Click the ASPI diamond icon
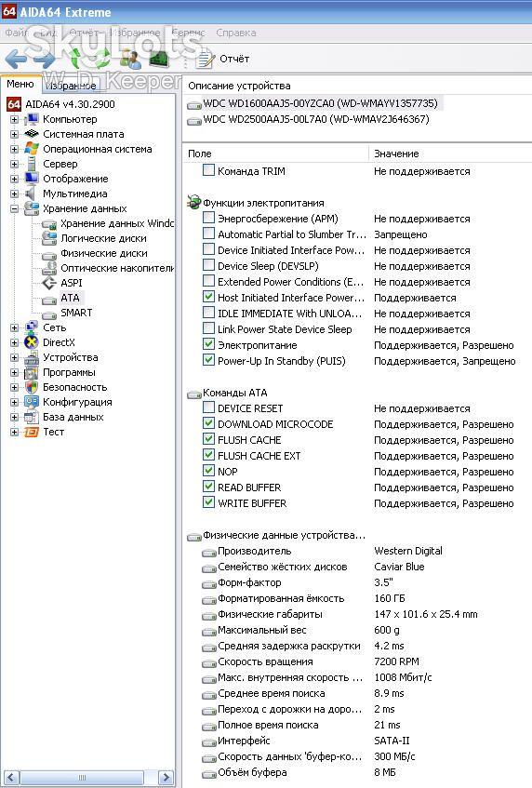This screenshot has height=788, width=532. (x=49, y=283)
